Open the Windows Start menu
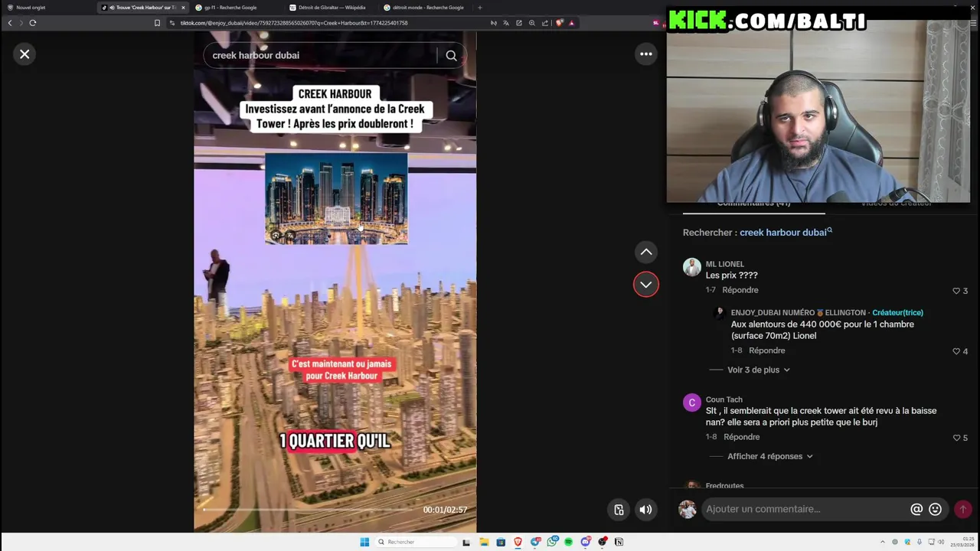 (364, 542)
